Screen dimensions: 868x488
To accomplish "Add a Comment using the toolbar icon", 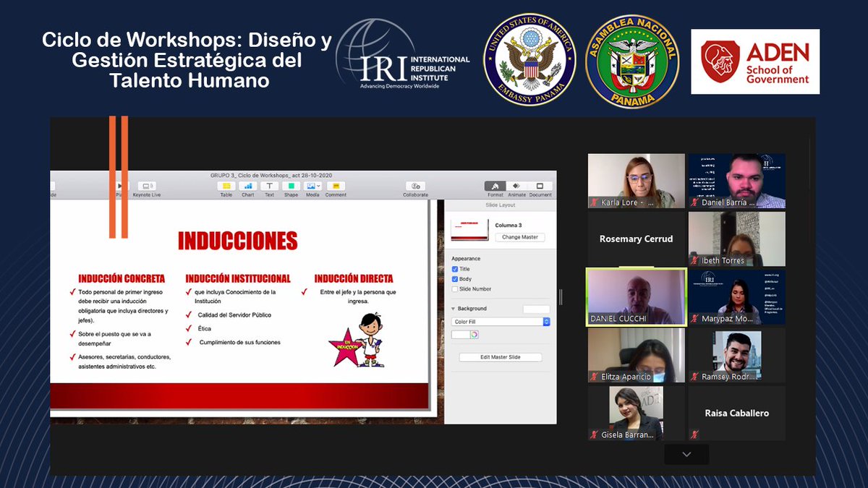I will tap(336, 187).
